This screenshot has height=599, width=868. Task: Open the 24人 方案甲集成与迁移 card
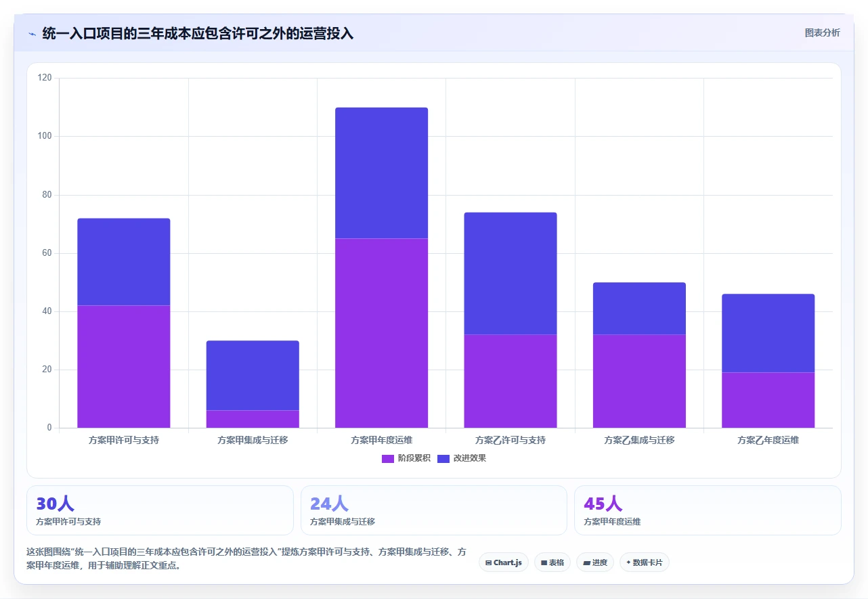[434, 510]
